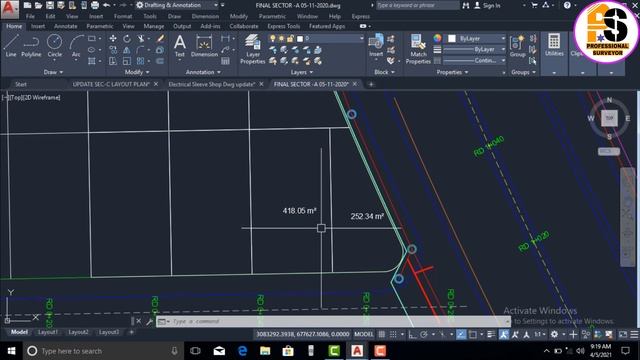Select the Move tool in Modify panel

point(113,38)
